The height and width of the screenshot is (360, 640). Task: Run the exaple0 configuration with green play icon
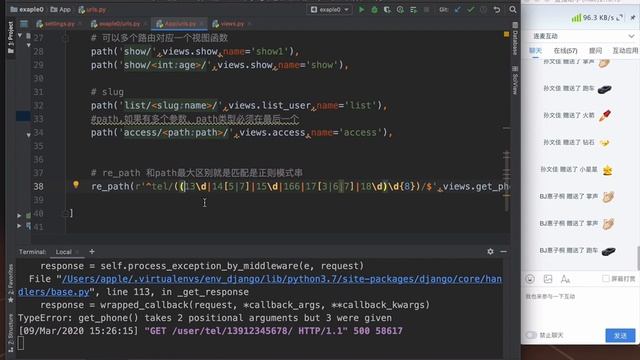[x=361, y=9]
